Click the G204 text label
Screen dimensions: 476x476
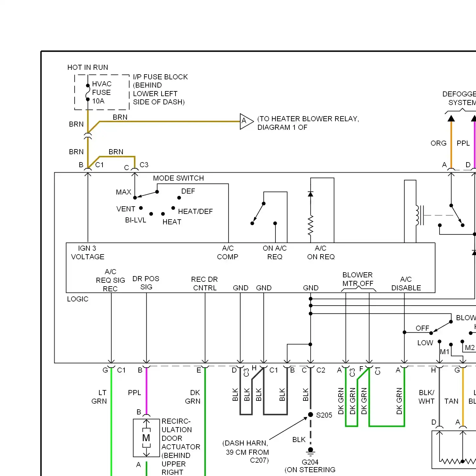click(310, 462)
